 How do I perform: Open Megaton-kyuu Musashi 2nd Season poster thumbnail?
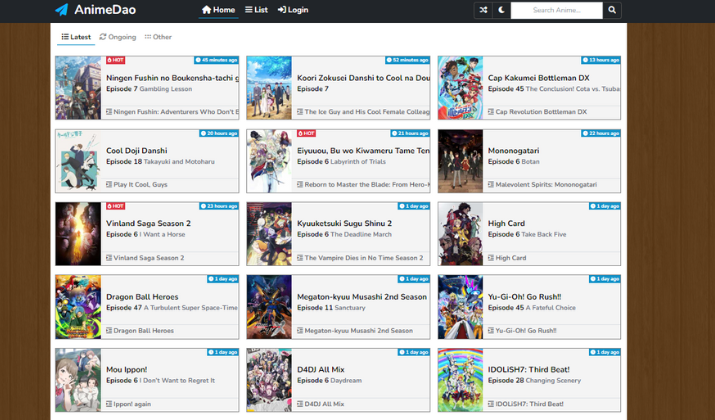[x=269, y=307]
